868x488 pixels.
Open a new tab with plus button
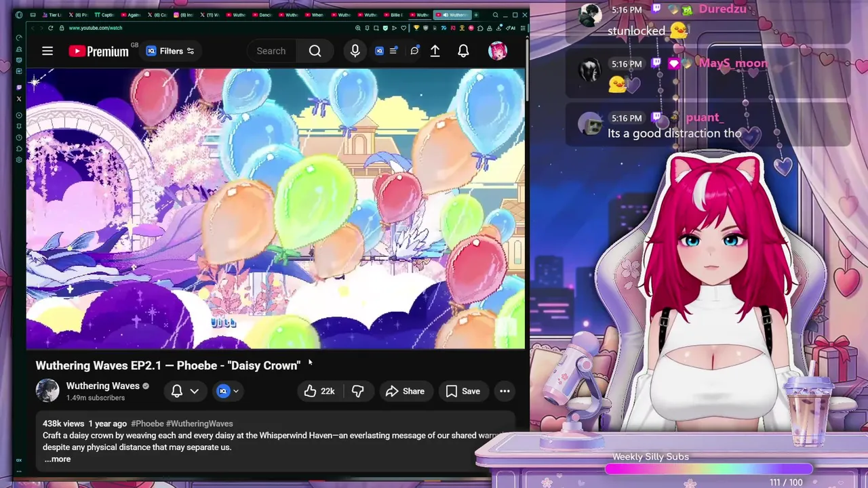point(476,15)
